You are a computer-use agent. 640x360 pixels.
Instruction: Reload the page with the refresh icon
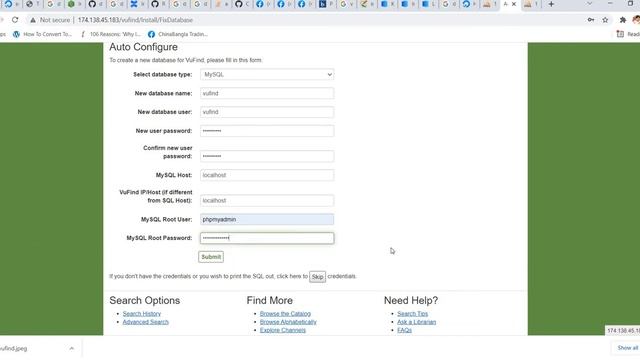15,20
